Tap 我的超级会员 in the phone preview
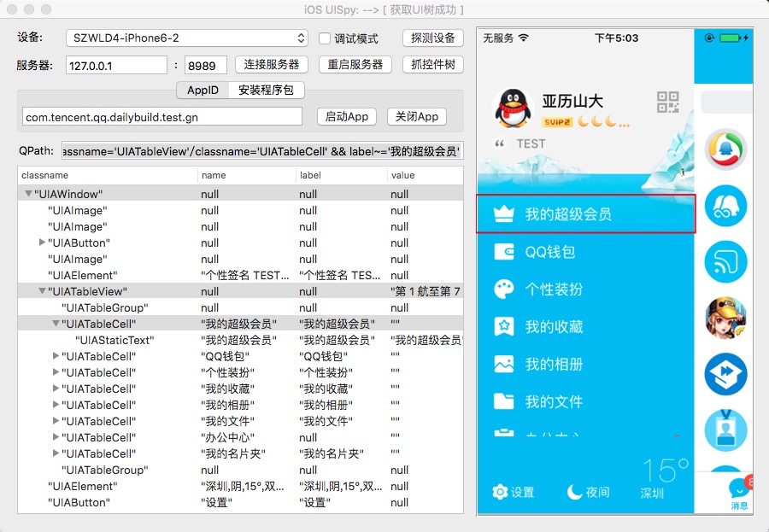The image size is (769, 532). pyautogui.click(x=586, y=214)
